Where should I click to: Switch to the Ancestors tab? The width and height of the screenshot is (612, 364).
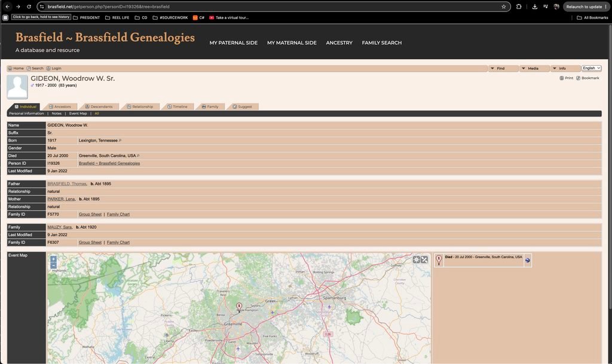pos(60,106)
